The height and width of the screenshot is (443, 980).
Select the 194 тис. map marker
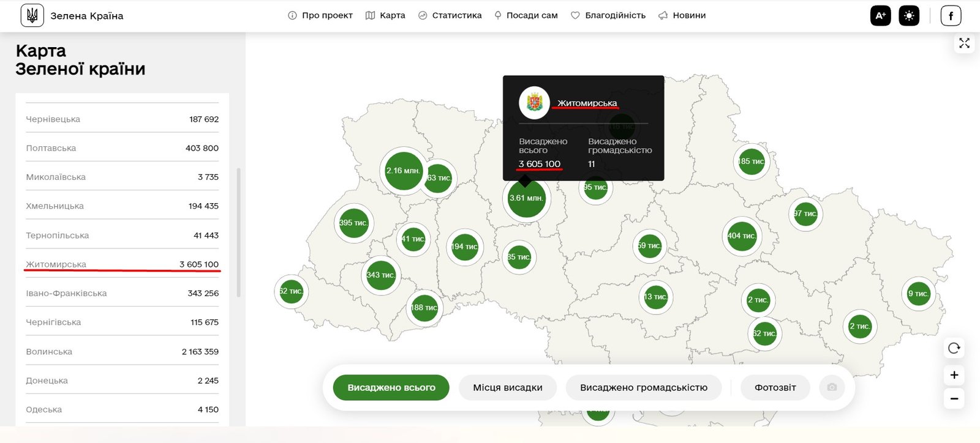pyautogui.click(x=464, y=247)
